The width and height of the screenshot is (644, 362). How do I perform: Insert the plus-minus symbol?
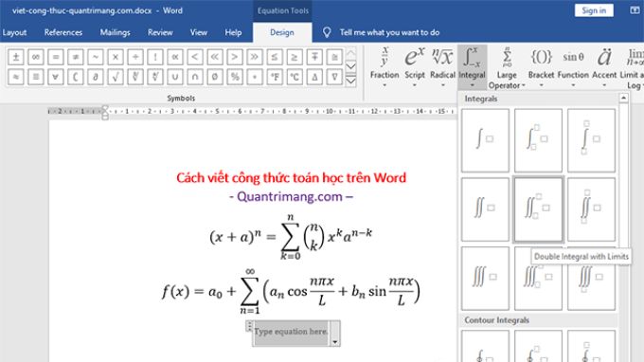click(x=15, y=57)
